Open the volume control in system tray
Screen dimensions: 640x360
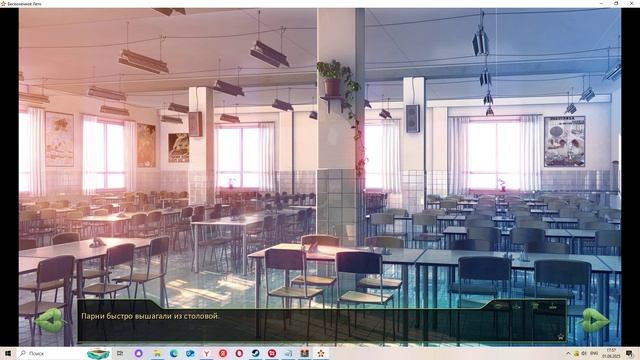[x=584, y=353]
